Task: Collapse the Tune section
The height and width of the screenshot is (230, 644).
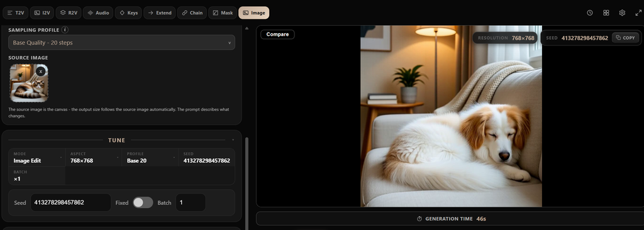Action: point(233,140)
